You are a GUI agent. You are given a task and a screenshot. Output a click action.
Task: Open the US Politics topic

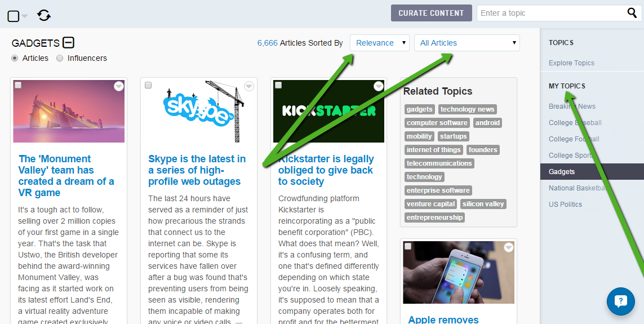[565, 204]
